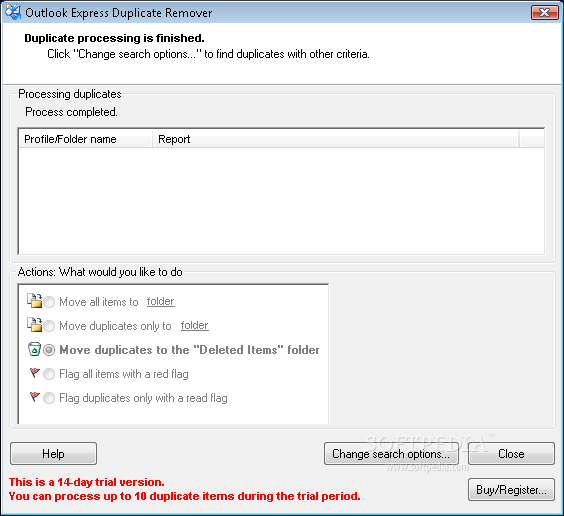Click the flag icon beside Flag duplicates only
564x516 pixels.
click(35, 397)
